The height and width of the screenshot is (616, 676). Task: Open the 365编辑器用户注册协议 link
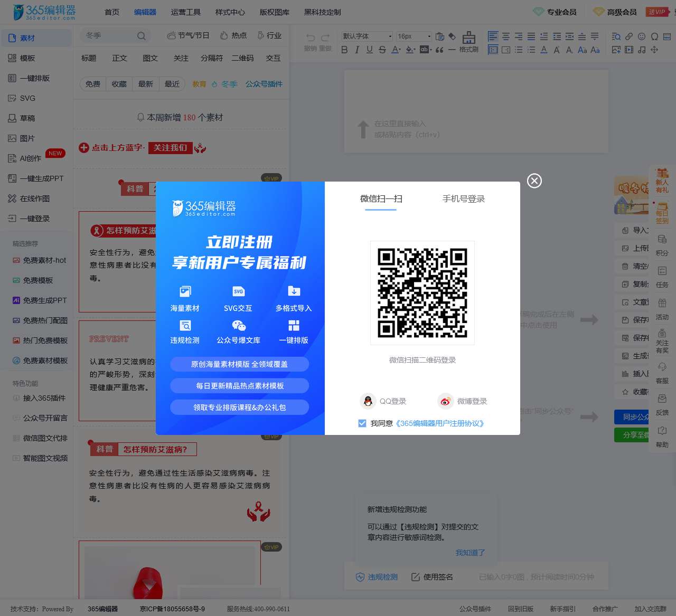pos(439,423)
